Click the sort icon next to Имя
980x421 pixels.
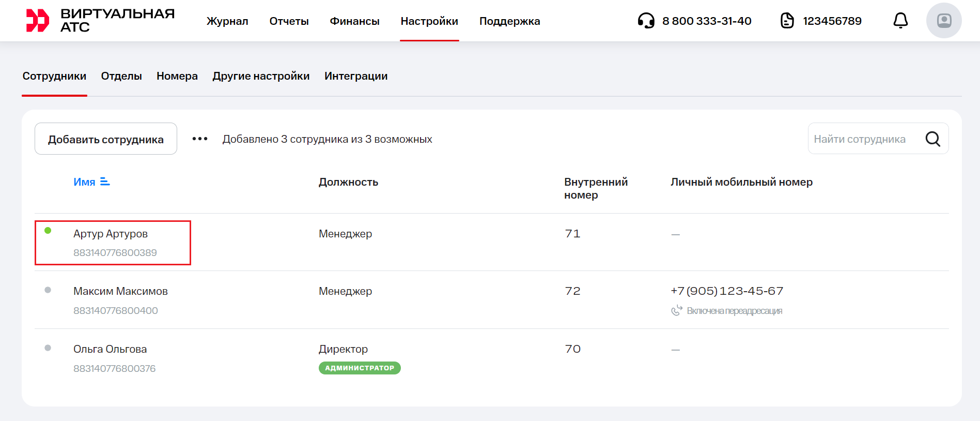[105, 182]
